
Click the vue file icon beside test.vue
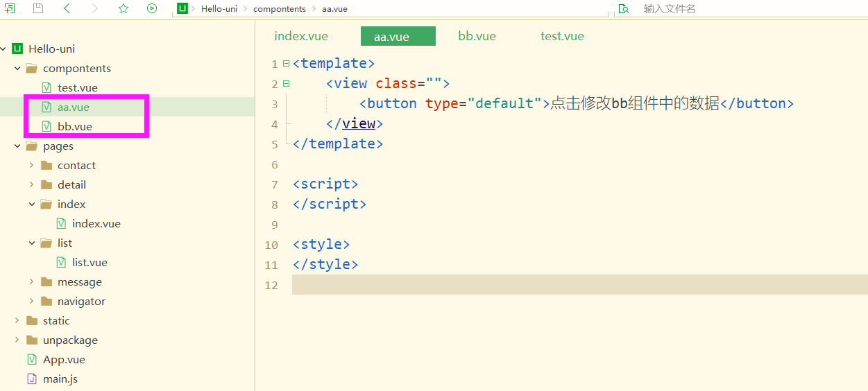coord(46,87)
